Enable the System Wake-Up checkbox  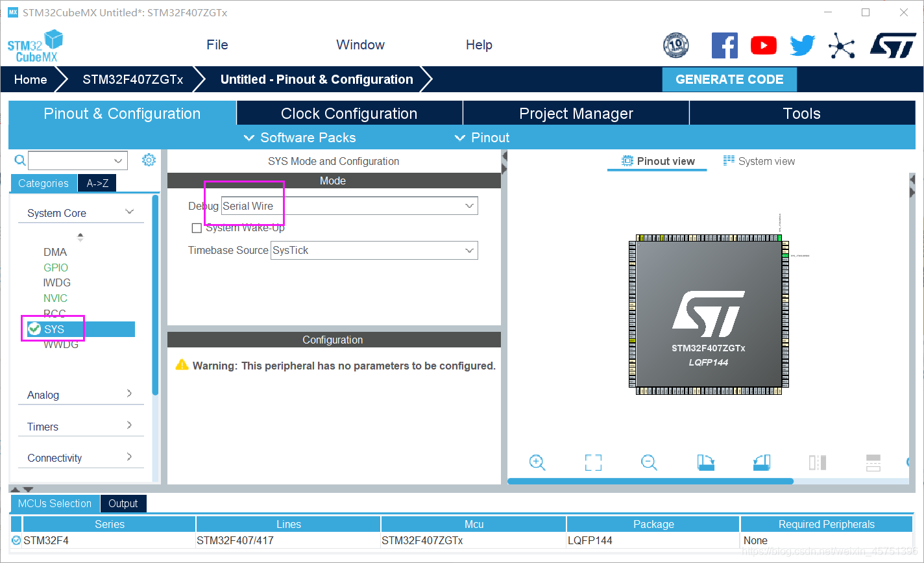[x=197, y=229]
